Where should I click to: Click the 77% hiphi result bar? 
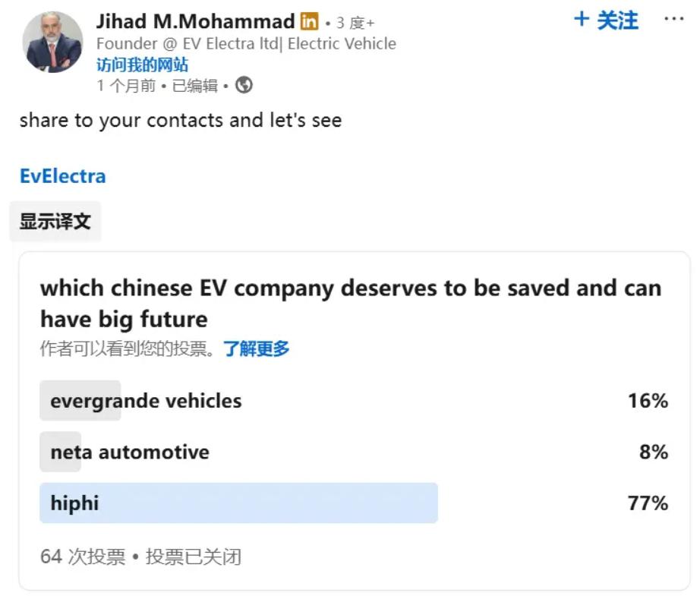coord(239,503)
